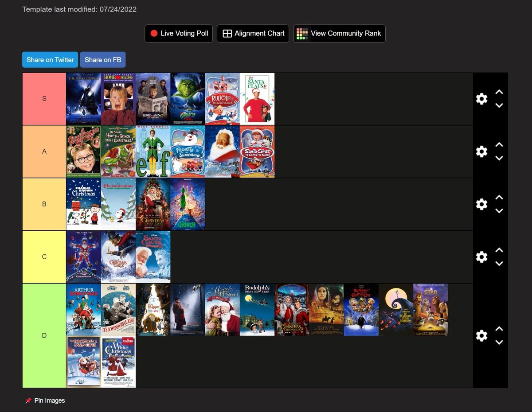Select A Christmas Story poster
Viewport: 532px width, 412px height.
pyautogui.click(x=84, y=152)
